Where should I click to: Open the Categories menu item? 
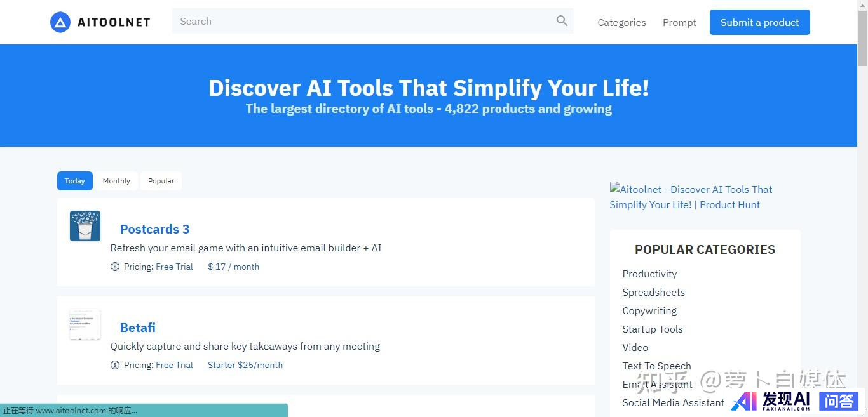click(621, 22)
